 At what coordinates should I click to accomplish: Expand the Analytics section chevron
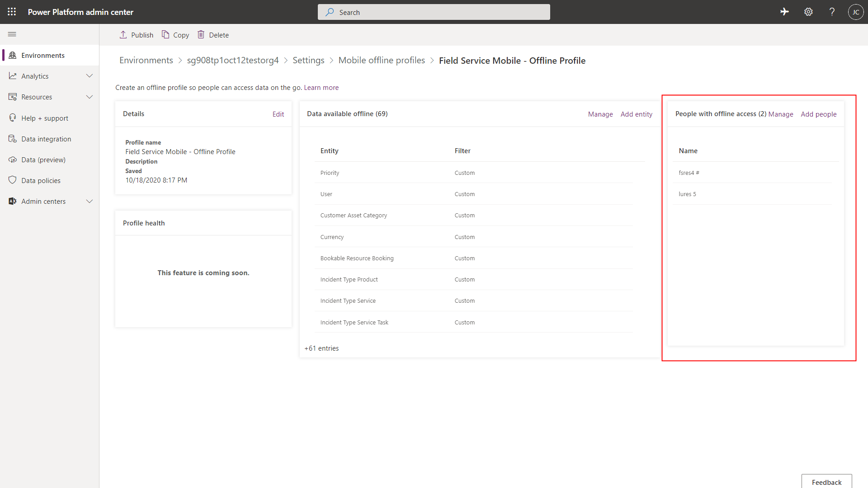(x=90, y=76)
